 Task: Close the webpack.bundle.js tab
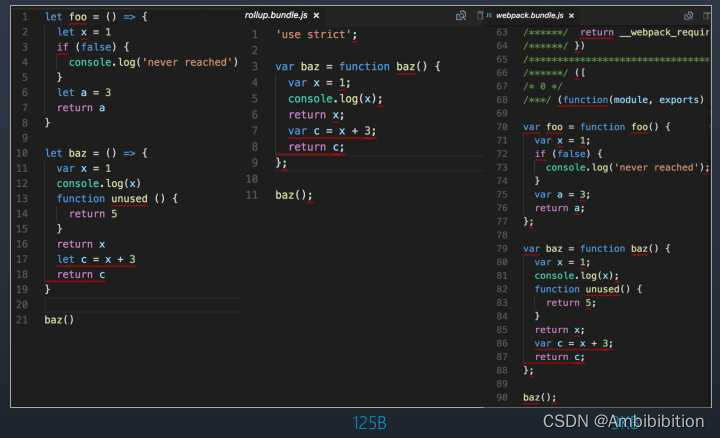[x=571, y=16]
